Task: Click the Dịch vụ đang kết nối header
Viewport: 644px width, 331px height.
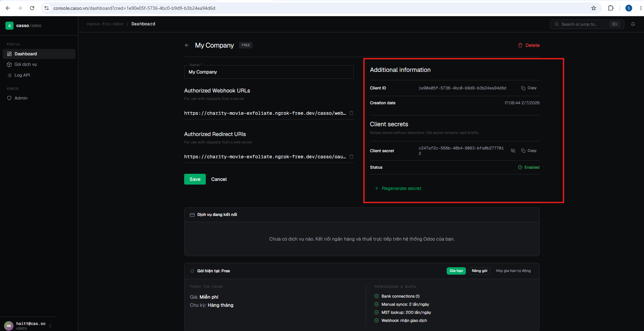Action: click(x=217, y=215)
